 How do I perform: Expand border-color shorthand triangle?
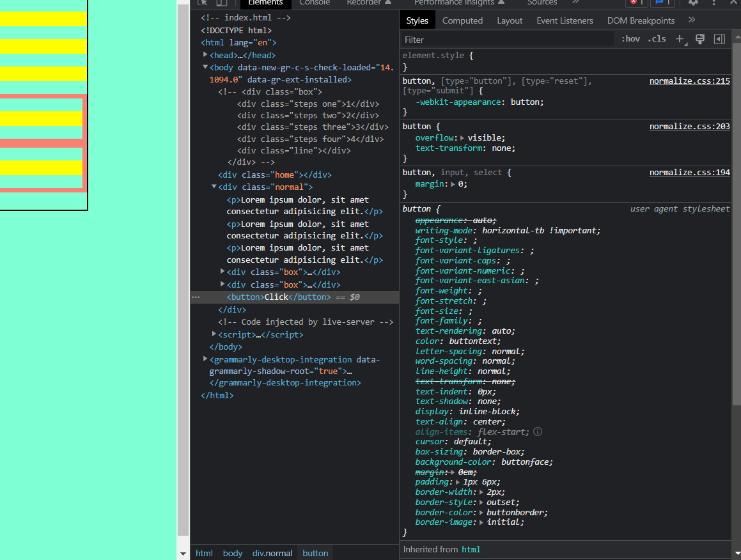pyautogui.click(x=481, y=512)
